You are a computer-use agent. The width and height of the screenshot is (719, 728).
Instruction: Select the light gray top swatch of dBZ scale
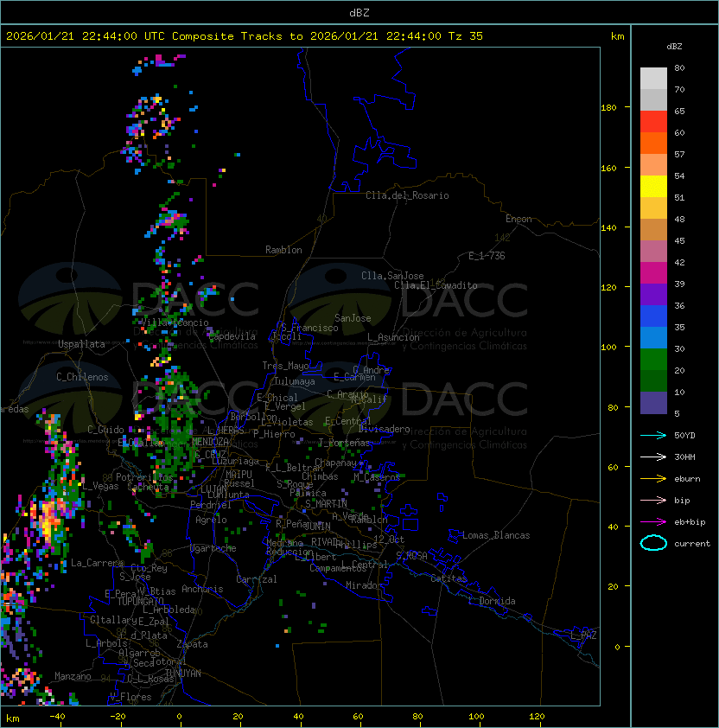tap(653, 79)
